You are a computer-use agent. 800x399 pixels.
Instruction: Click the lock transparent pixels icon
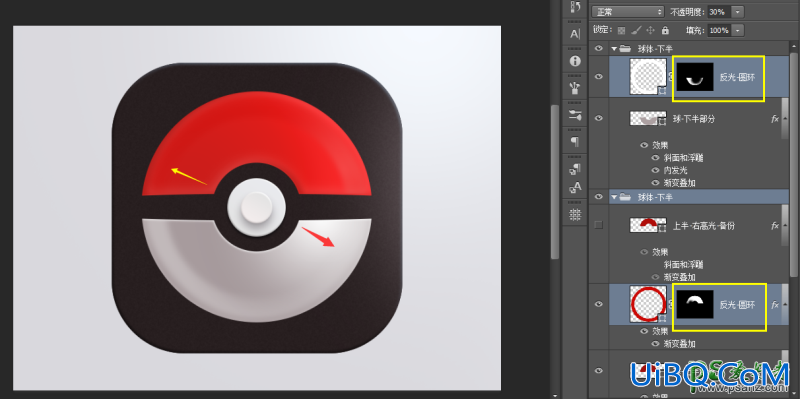coord(621,30)
